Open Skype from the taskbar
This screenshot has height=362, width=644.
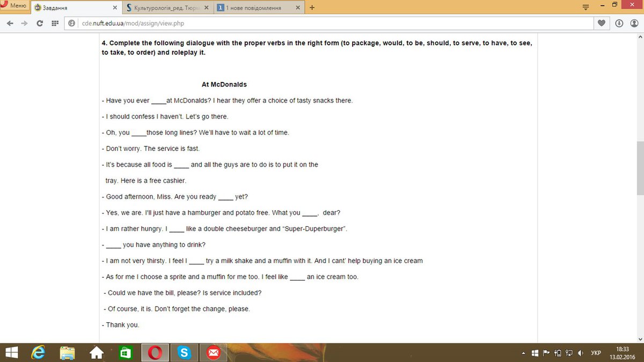185,352
